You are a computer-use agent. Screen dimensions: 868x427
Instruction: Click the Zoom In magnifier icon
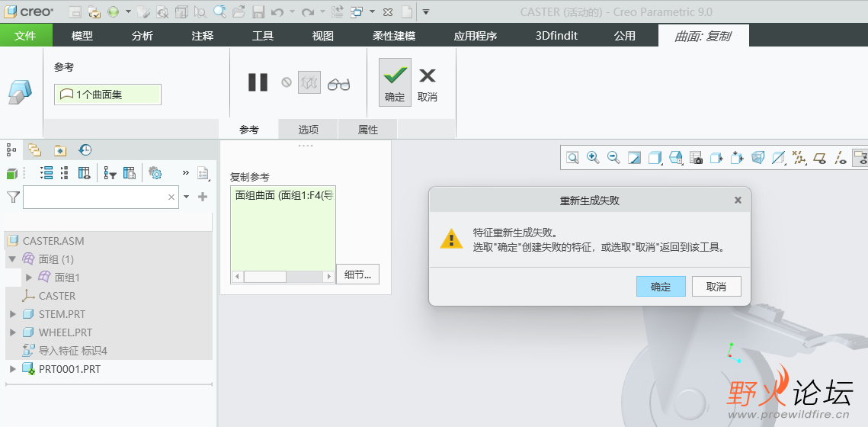click(x=593, y=158)
